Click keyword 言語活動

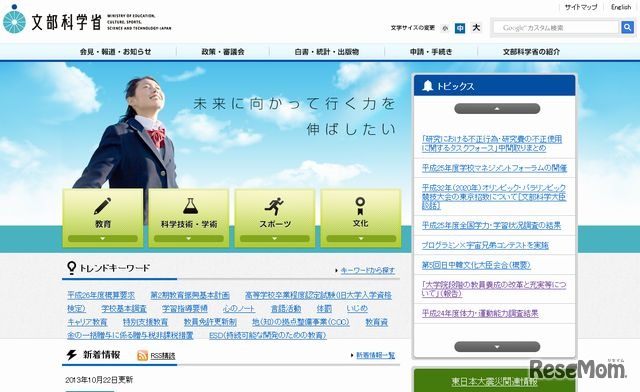[x=286, y=309]
